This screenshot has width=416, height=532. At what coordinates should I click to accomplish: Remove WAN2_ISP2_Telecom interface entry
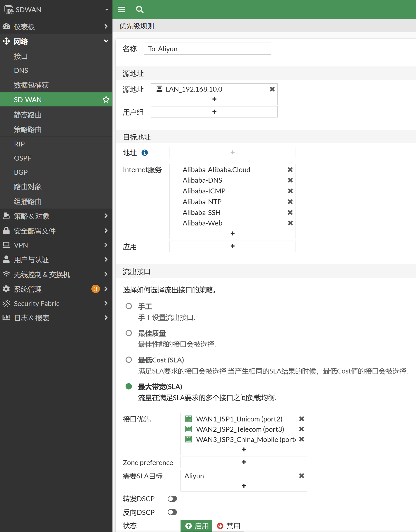(301, 429)
